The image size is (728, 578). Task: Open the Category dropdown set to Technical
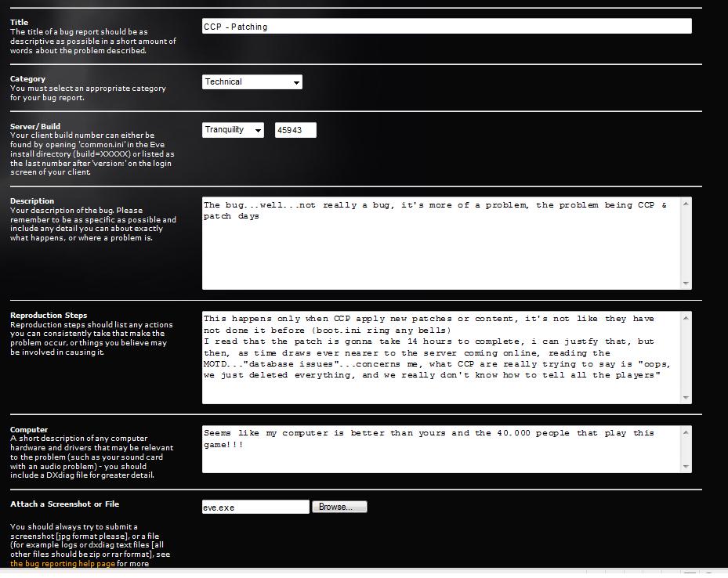[x=252, y=82]
